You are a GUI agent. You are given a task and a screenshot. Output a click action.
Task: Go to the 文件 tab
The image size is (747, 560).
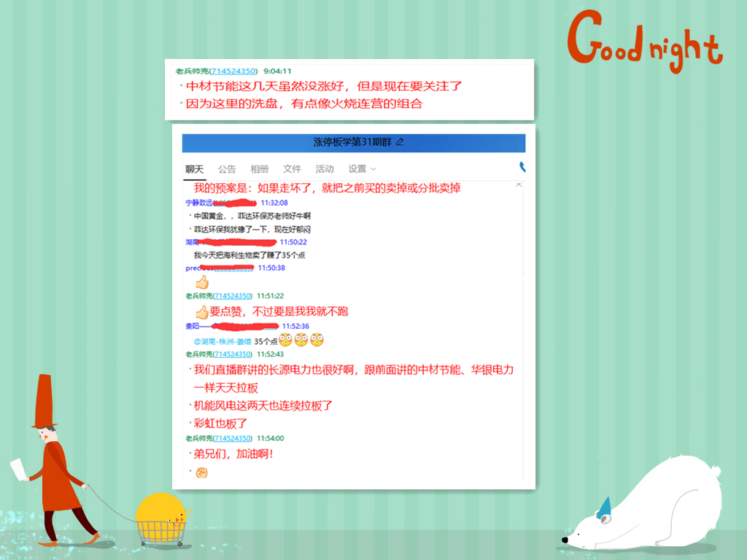click(292, 169)
